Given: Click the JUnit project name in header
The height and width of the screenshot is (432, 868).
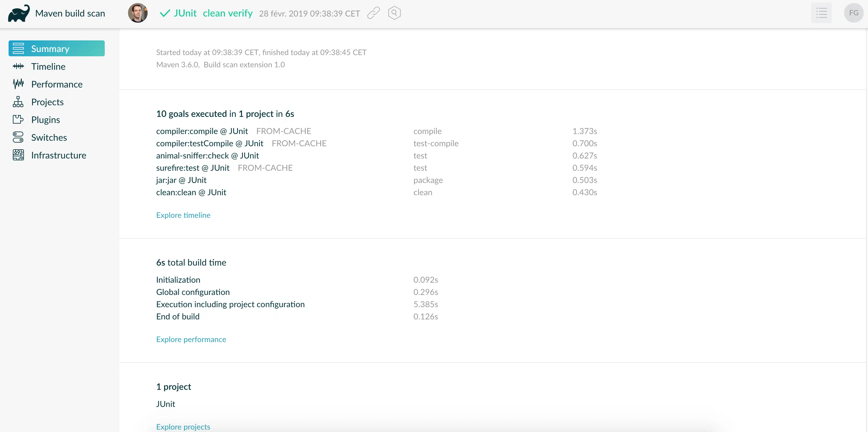Looking at the screenshot, I should coord(185,13).
